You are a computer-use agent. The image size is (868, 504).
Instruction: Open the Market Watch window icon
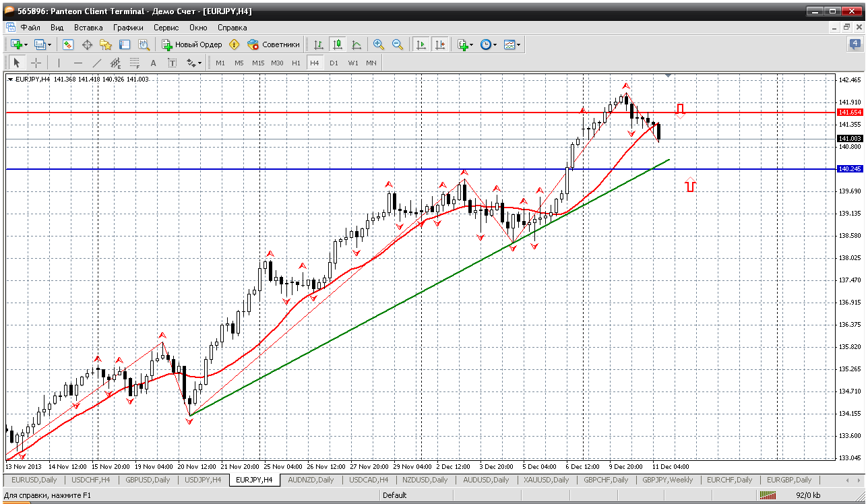pyautogui.click(x=68, y=44)
